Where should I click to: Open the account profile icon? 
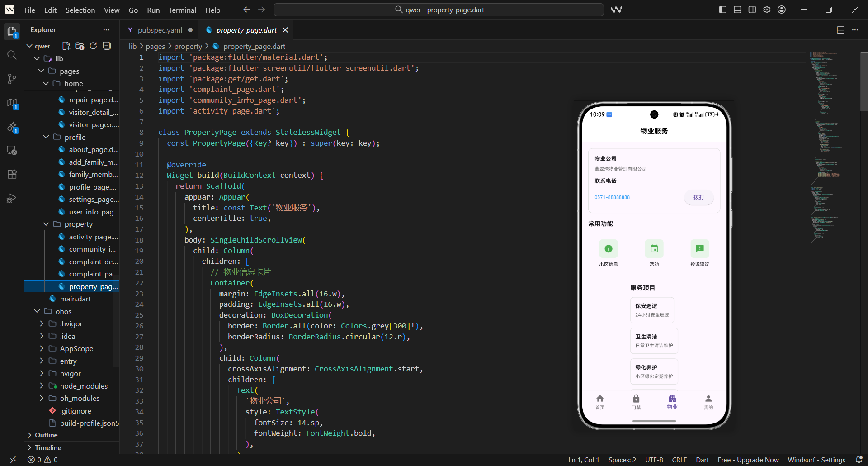point(782,10)
